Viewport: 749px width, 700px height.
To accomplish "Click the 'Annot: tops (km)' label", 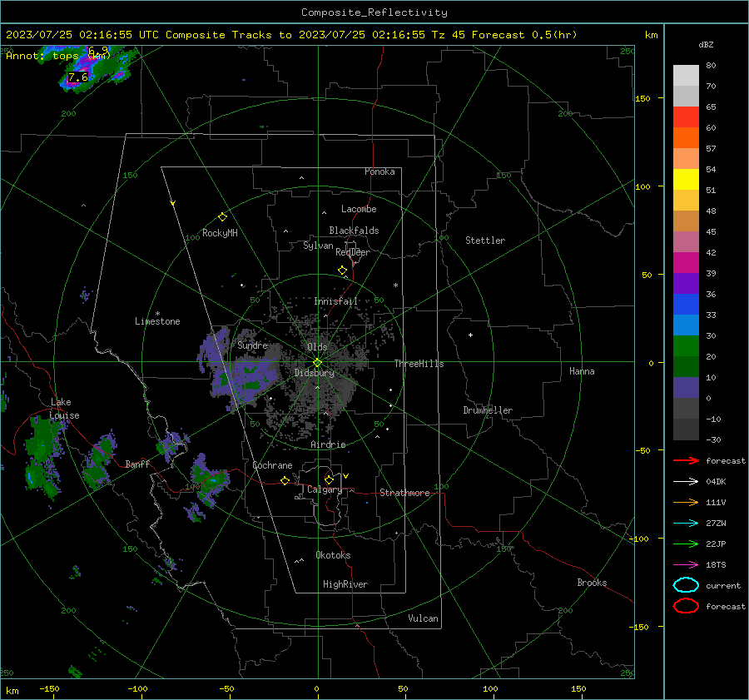I will coord(58,56).
